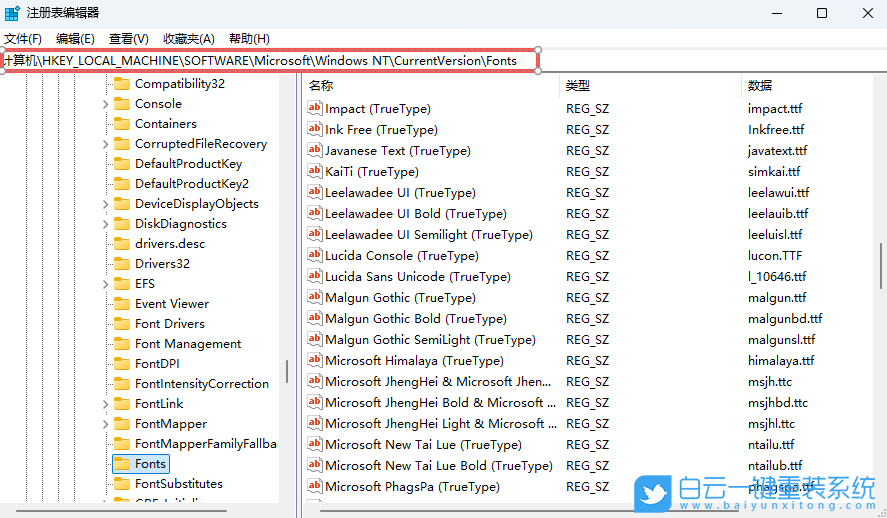Click the Ink Free (TrueType) value icon
This screenshot has height=518, width=887.
pyautogui.click(x=314, y=130)
